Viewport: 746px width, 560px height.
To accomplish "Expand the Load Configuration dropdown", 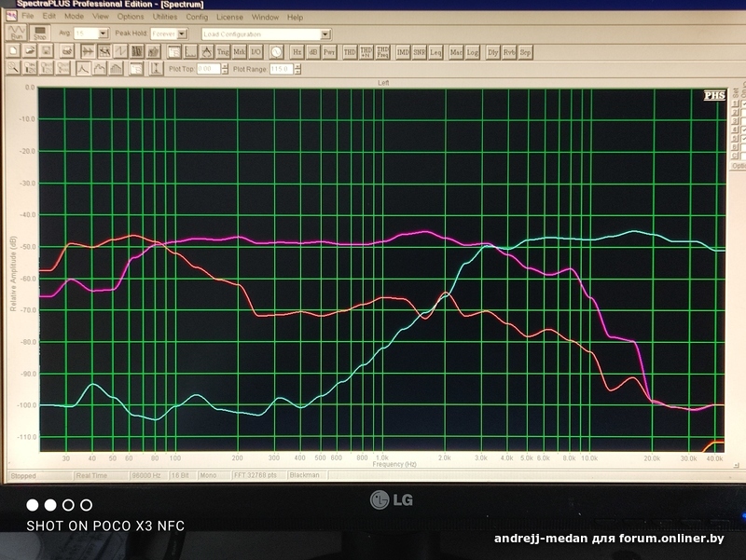I will [x=325, y=34].
